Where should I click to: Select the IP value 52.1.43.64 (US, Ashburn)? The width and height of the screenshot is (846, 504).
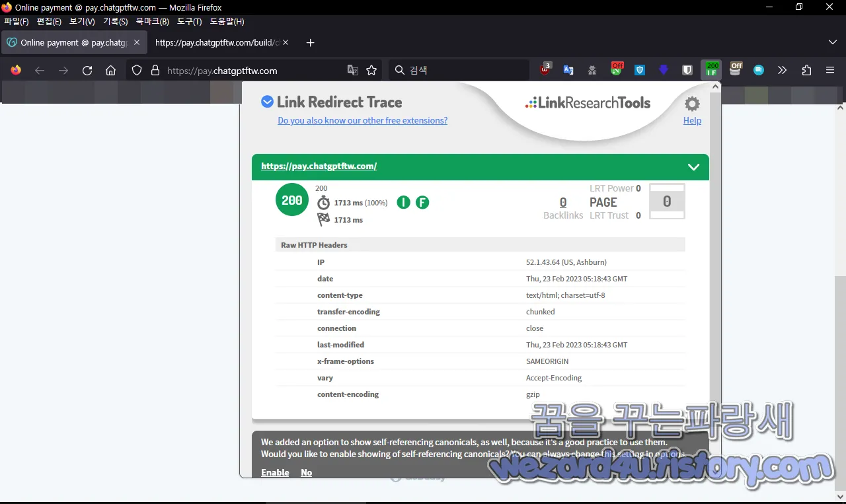tap(566, 262)
